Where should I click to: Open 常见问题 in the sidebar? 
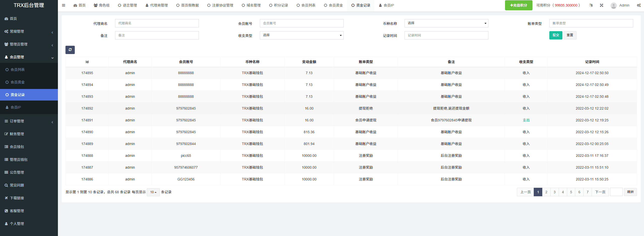pos(29,185)
